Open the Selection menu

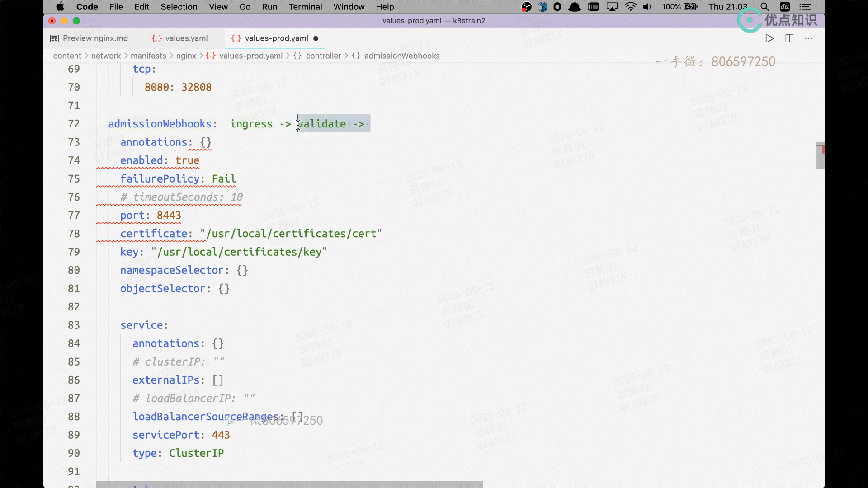[179, 7]
